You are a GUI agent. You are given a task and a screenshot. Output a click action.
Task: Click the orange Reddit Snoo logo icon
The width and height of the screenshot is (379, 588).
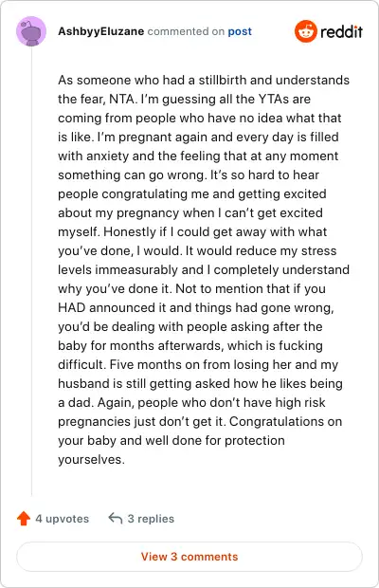[x=306, y=31]
